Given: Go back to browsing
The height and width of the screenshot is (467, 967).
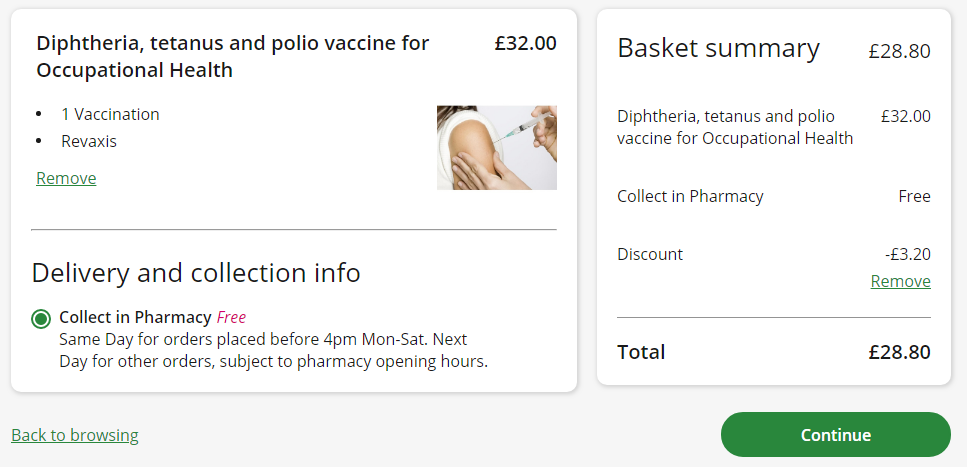Looking at the screenshot, I should tap(75, 435).
